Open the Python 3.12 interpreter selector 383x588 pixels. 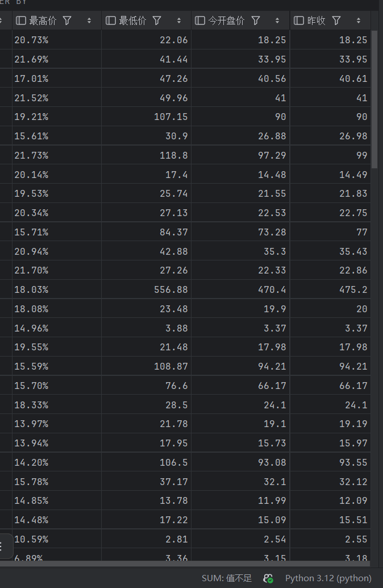point(328,578)
